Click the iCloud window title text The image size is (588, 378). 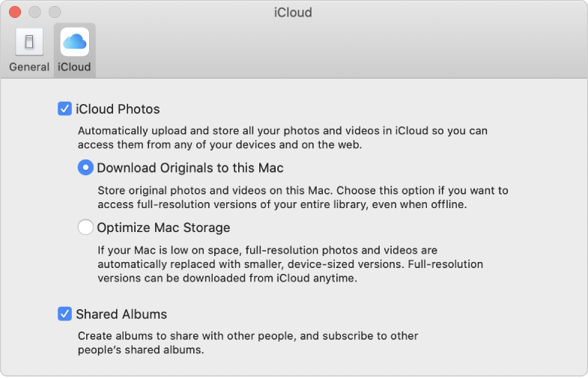click(294, 12)
